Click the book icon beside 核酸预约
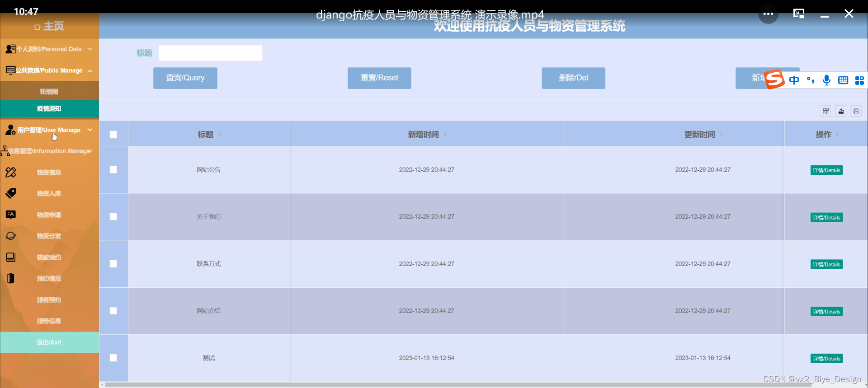Screen dimensions: 868x388 [11, 257]
